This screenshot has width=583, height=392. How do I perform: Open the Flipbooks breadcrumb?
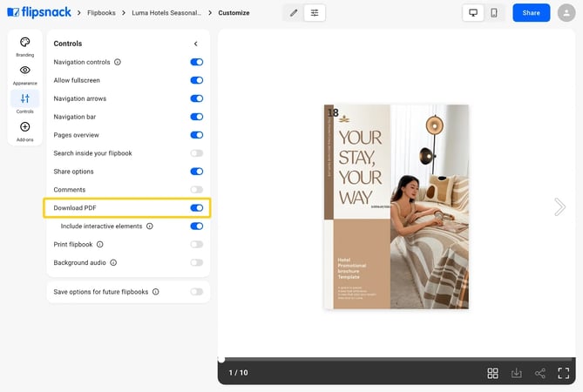pos(101,13)
